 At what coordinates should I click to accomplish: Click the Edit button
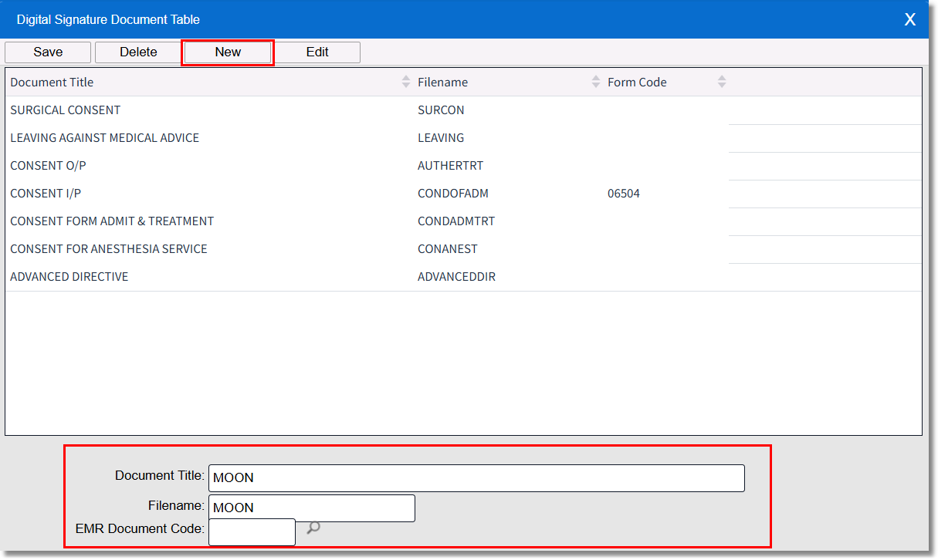click(317, 52)
